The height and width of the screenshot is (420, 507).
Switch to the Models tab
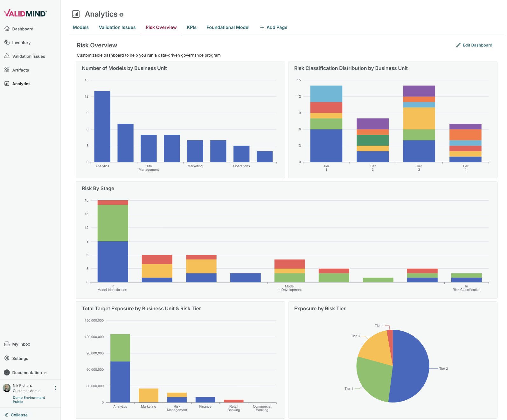tap(81, 27)
